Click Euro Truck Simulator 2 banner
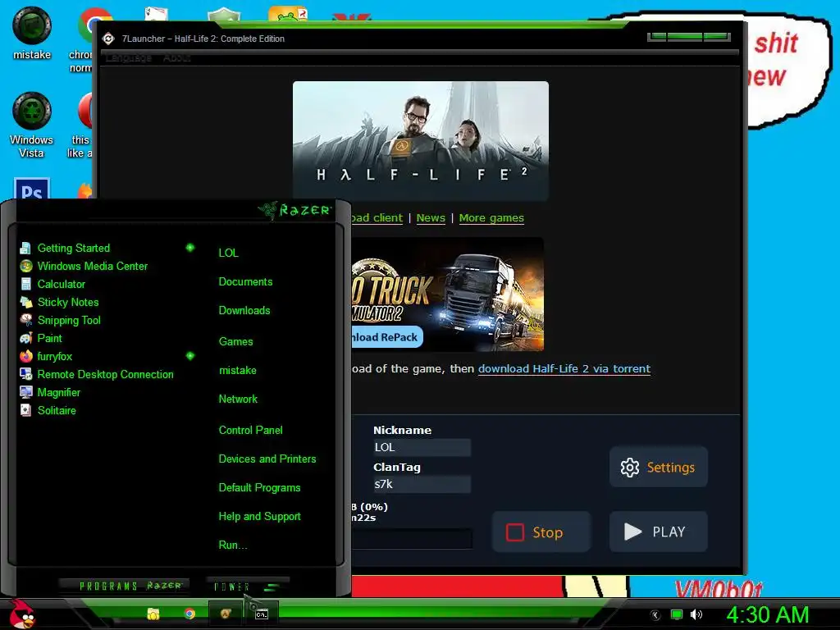This screenshot has height=630, width=840. click(448, 294)
